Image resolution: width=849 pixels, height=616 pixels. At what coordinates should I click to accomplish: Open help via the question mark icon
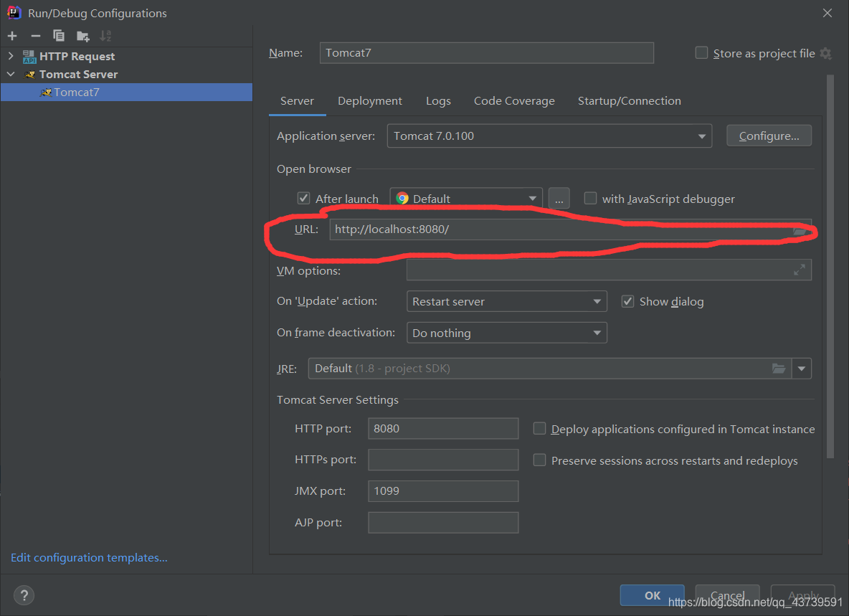pos(24,595)
